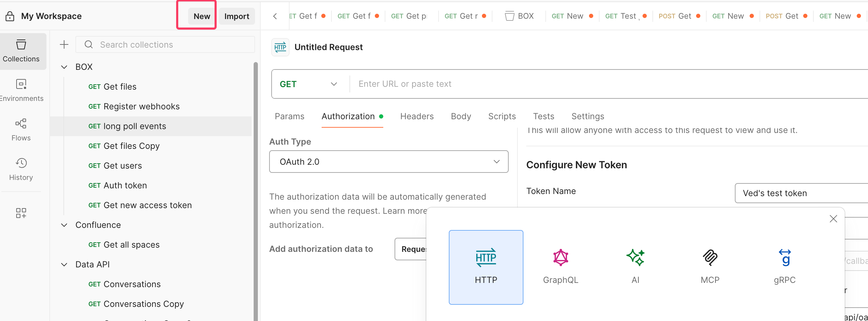Switch to the Tests tab

[544, 116]
